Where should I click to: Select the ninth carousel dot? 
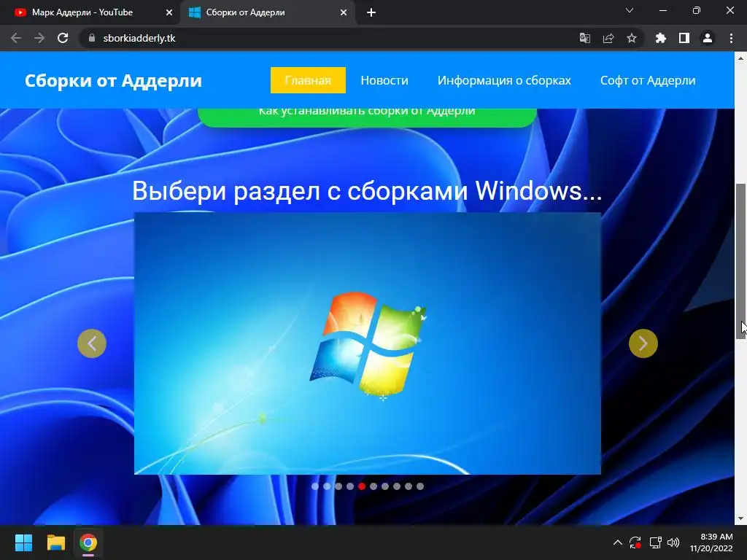409,486
